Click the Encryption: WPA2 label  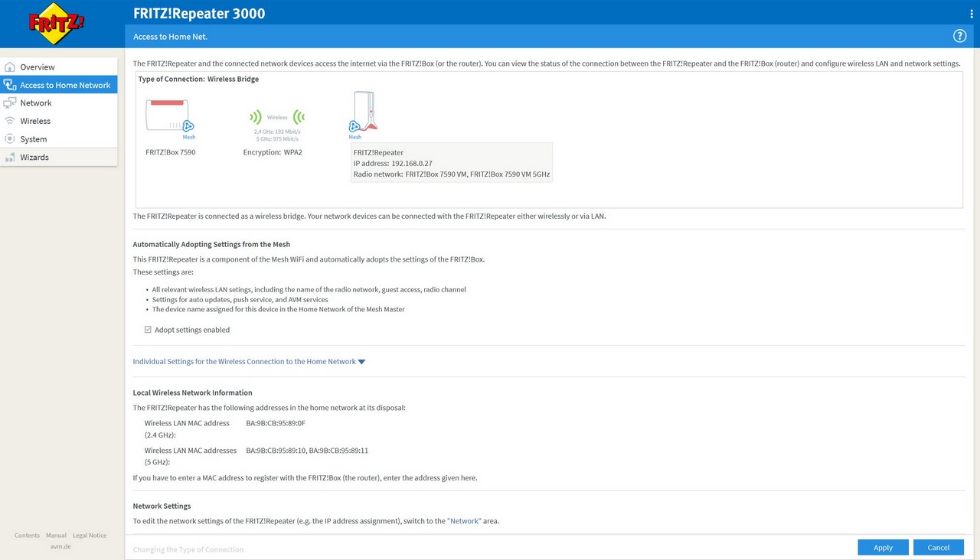point(273,152)
